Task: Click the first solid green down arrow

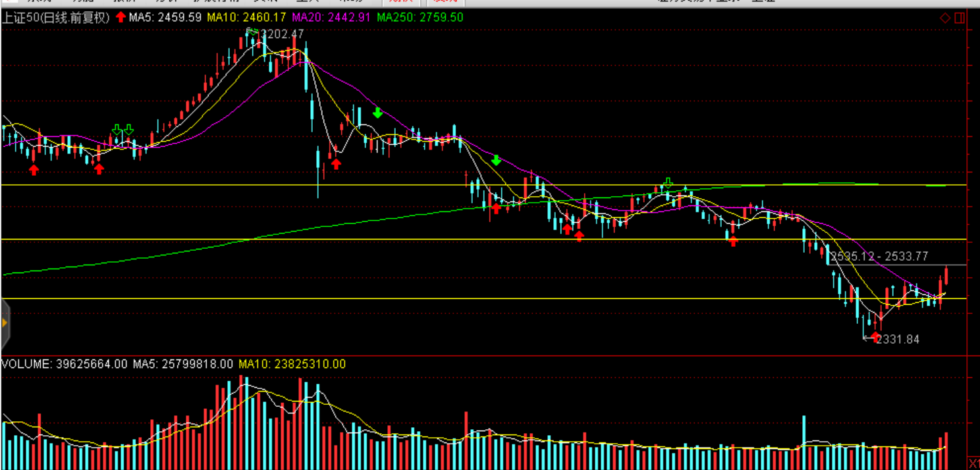Action: pyautogui.click(x=377, y=113)
